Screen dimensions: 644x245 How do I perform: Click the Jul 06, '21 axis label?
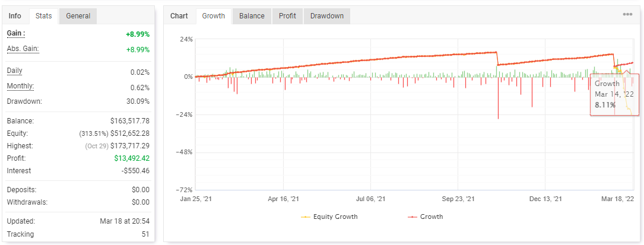(370, 199)
